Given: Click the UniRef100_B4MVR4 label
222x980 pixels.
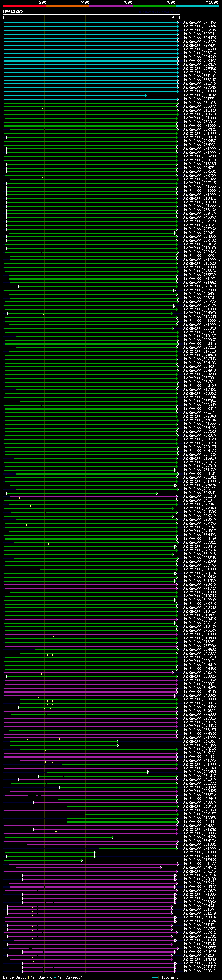Looking at the screenshot, I should 199,485.
